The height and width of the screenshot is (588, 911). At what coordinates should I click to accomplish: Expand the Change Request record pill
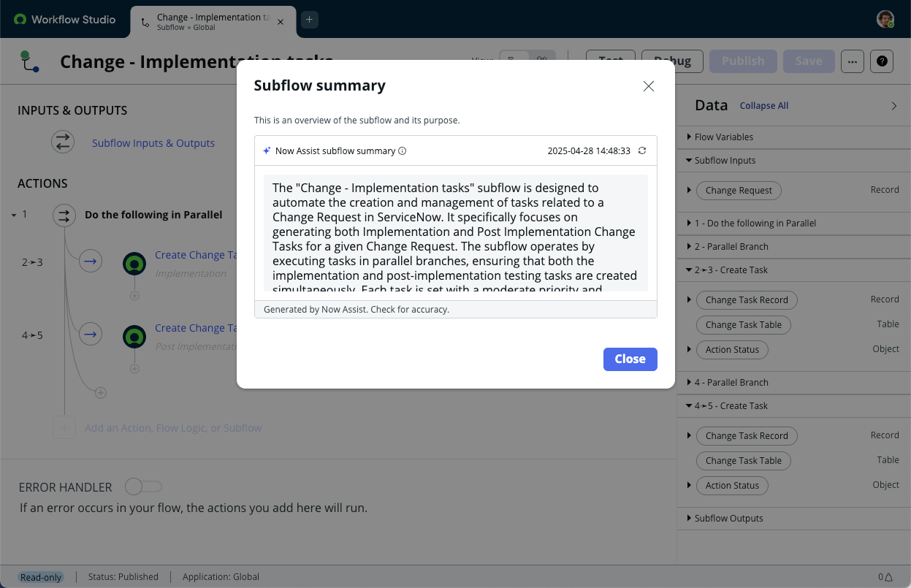click(689, 191)
